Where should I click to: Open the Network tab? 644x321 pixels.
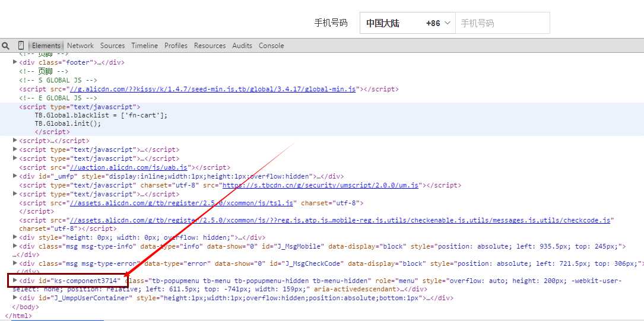pos(81,46)
